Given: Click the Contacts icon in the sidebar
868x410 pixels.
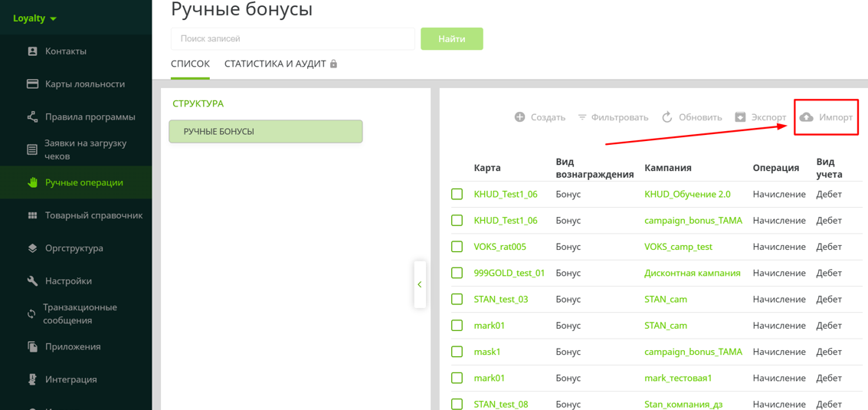Looking at the screenshot, I should coord(32,51).
